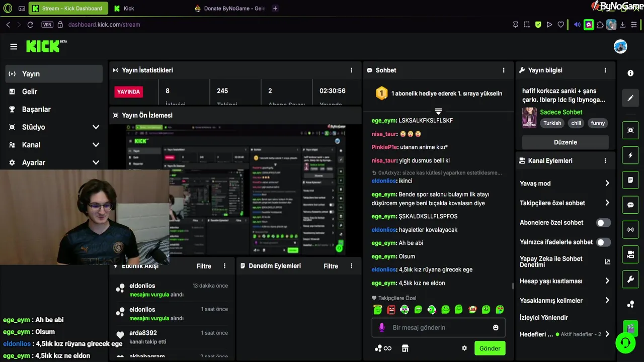Open Hesap yaşı kısıtlaması chevron
The image size is (644, 362).
(607, 281)
